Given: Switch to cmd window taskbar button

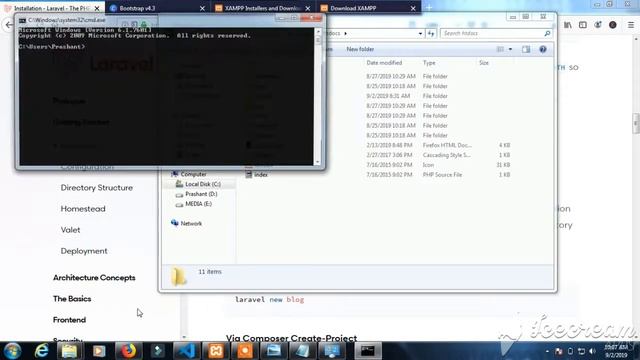Looking at the screenshot, I should [367, 351].
